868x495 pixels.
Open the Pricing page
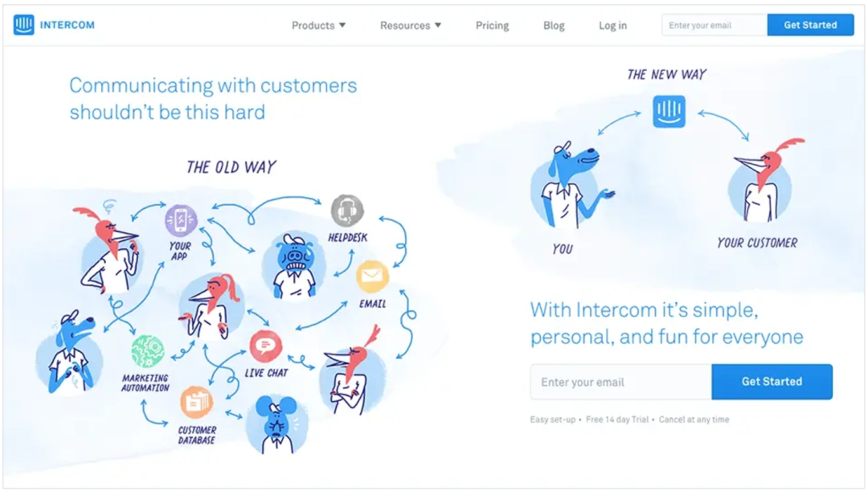tap(492, 26)
